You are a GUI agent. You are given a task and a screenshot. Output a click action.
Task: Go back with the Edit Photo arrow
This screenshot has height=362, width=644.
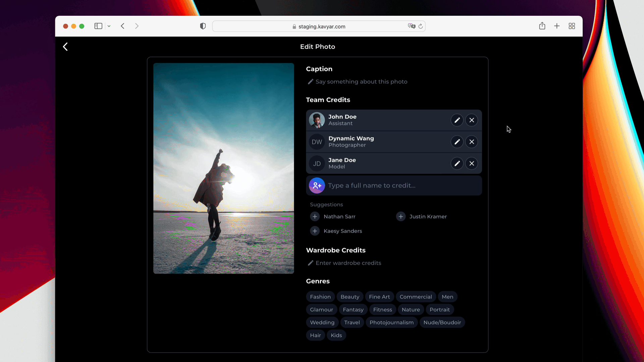click(x=65, y=47)
